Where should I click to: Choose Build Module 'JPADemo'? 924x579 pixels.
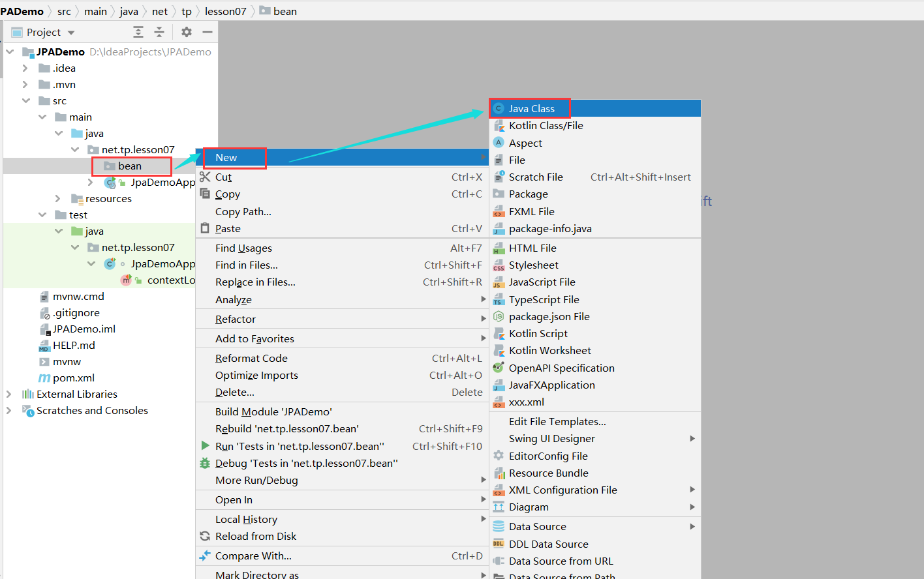(x=342, y=411)
